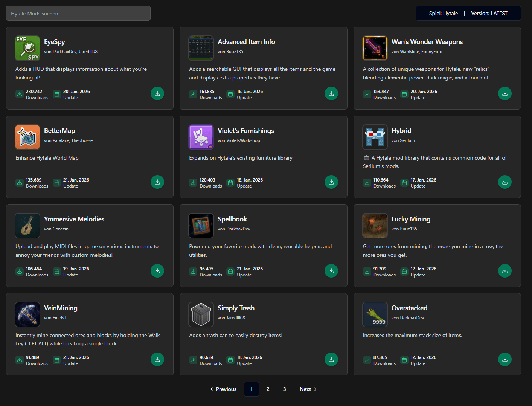532x406 pixels.
Task: Go to results page 2
Action: 268,389
